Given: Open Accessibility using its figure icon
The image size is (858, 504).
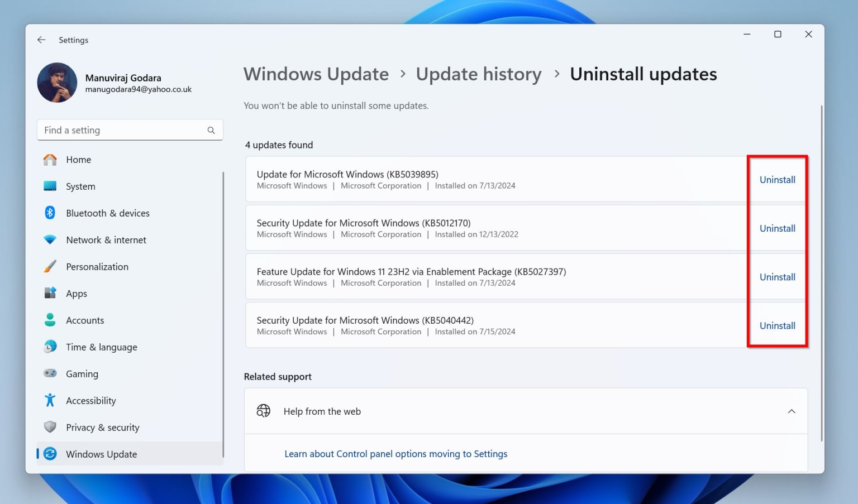Looking at the screenshot, I should (50, 400).
